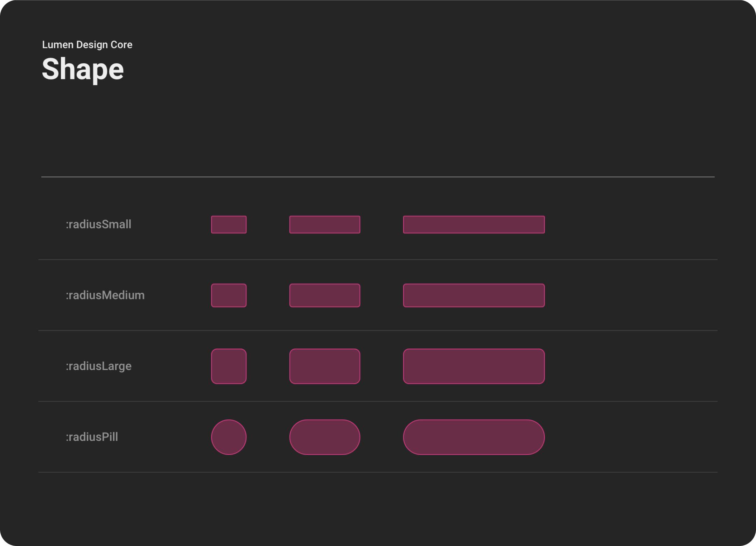Screen dimensions: 756x546
Task: Select the small radiusMedium square
Action: (229, 295)
